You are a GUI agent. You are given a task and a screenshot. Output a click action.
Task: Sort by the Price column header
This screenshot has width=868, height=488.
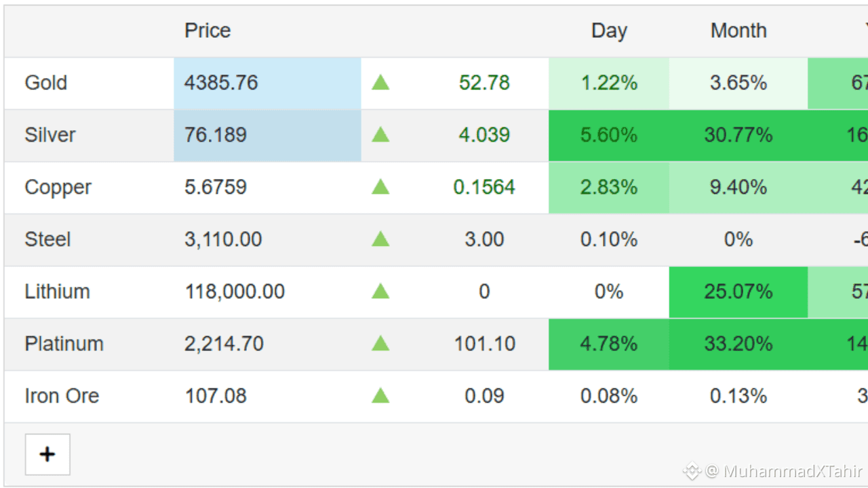(x=208, y=30)
